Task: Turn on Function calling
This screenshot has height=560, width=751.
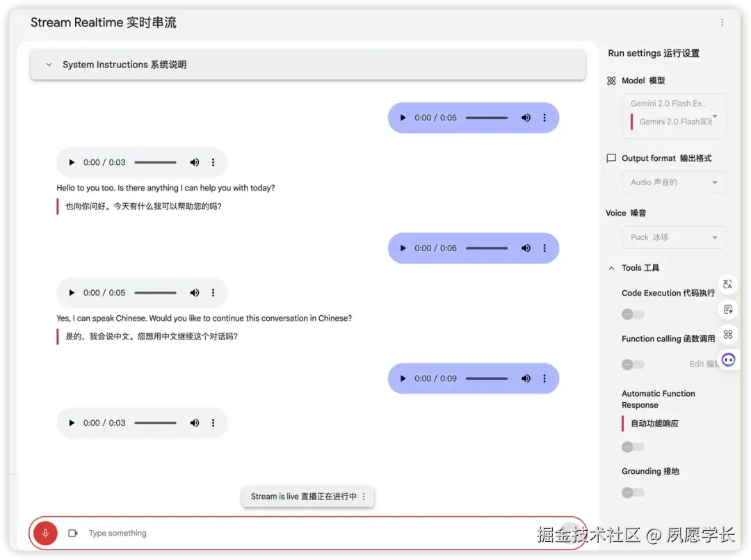Action: click(632, 364)
